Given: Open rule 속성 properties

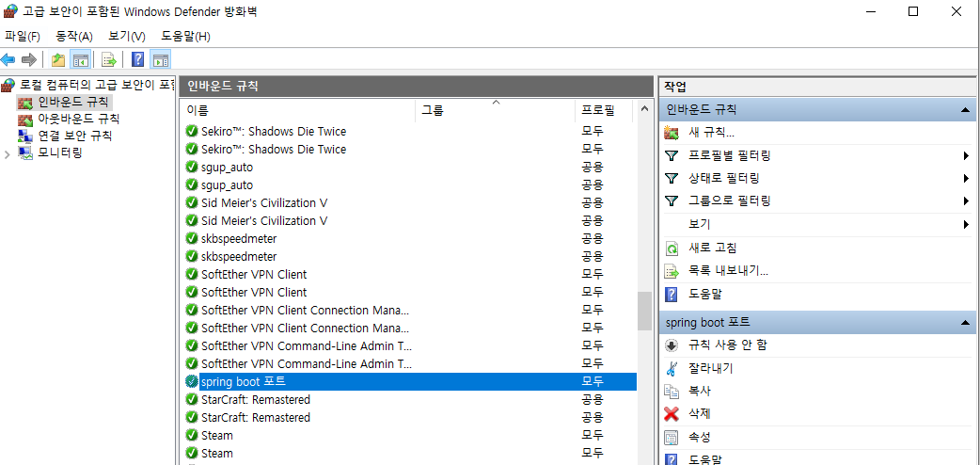Looking at the screenshot, I should coord(700,437).
